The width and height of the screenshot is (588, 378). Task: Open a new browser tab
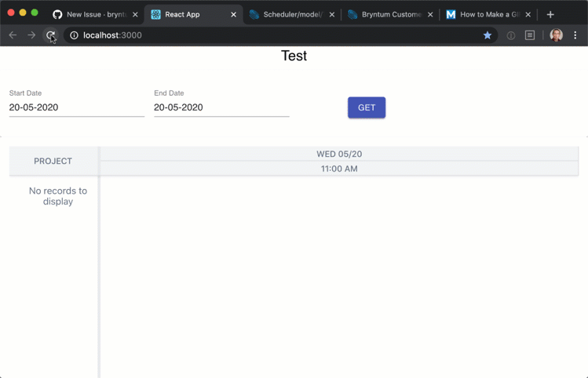550,15
